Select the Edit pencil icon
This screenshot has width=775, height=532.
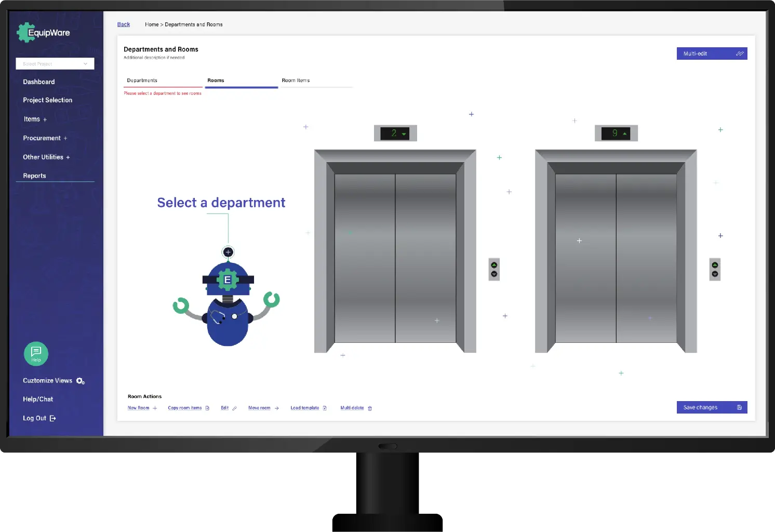(x=235, y=408)
